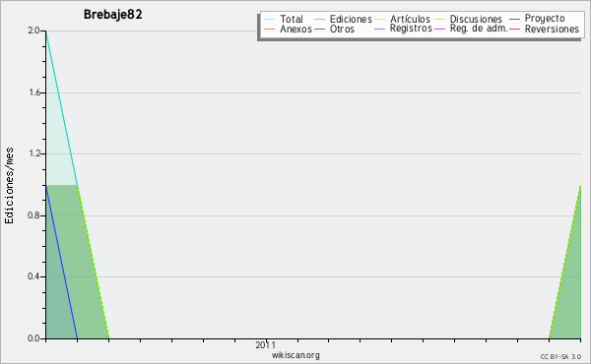The image size is (591, 364).
Task: Click the Total legend entry
Action: tap(284, 19)
